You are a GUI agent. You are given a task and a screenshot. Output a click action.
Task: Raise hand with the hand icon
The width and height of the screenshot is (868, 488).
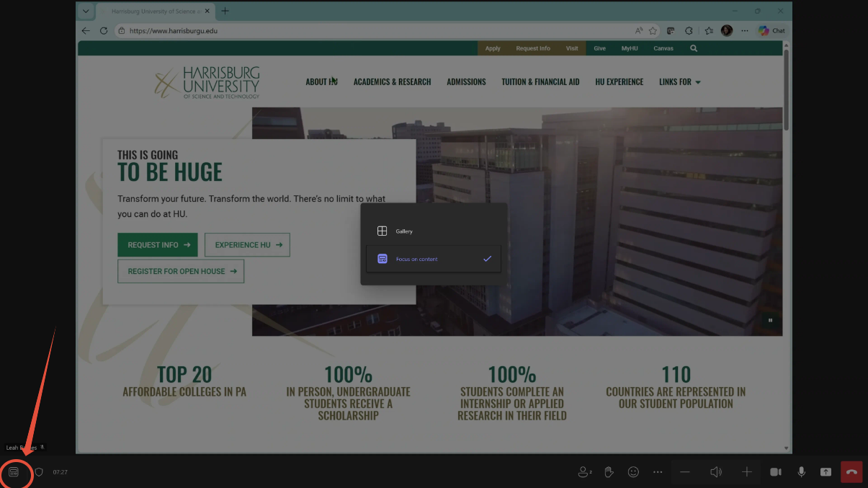[x=609, y=471]
